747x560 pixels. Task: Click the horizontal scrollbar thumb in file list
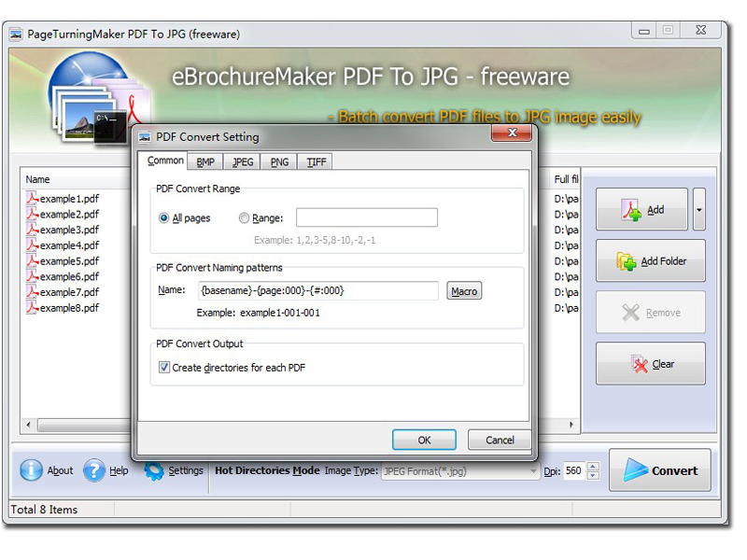(85, 425)
